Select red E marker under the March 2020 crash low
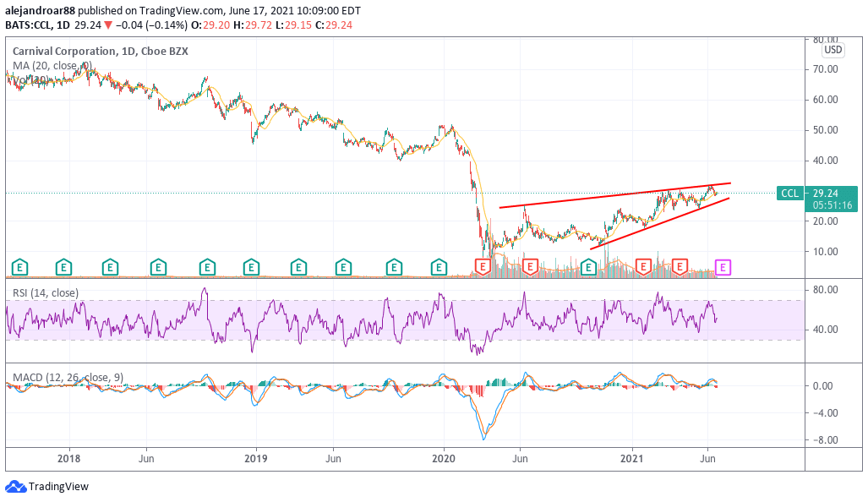This screenshot has height=502, width=868. (x=483, y=267)
